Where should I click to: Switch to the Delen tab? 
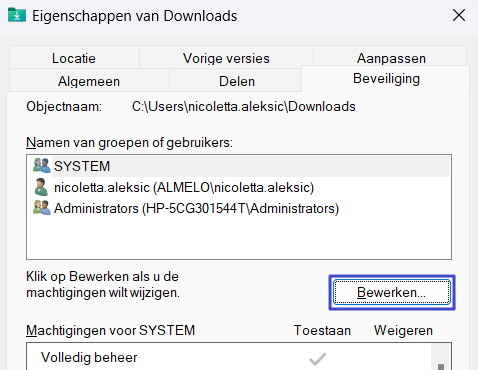coord(237,81)
